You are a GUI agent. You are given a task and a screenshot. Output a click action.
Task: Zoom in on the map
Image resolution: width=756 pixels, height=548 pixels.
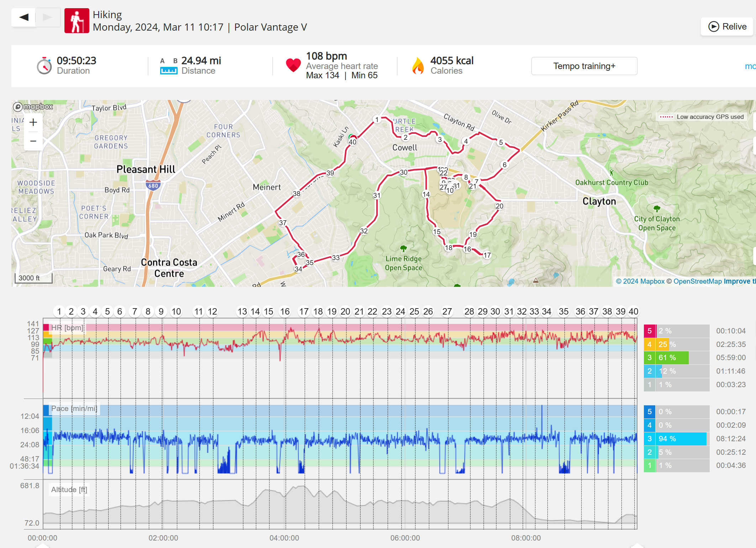tap(33, 122)
